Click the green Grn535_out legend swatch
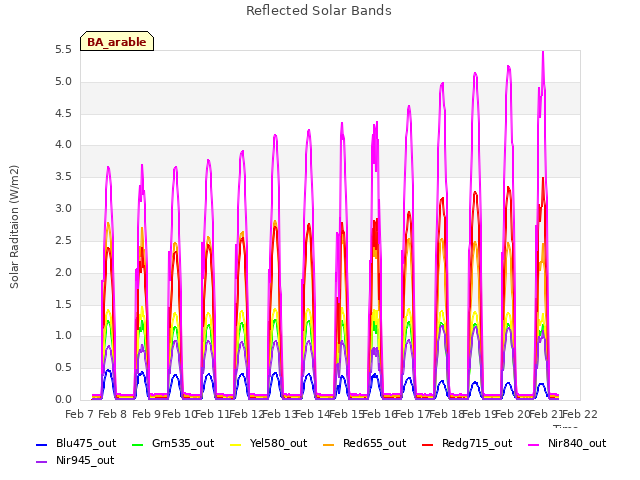The width and height of the screenshot is (640, 480). point(138,445)
